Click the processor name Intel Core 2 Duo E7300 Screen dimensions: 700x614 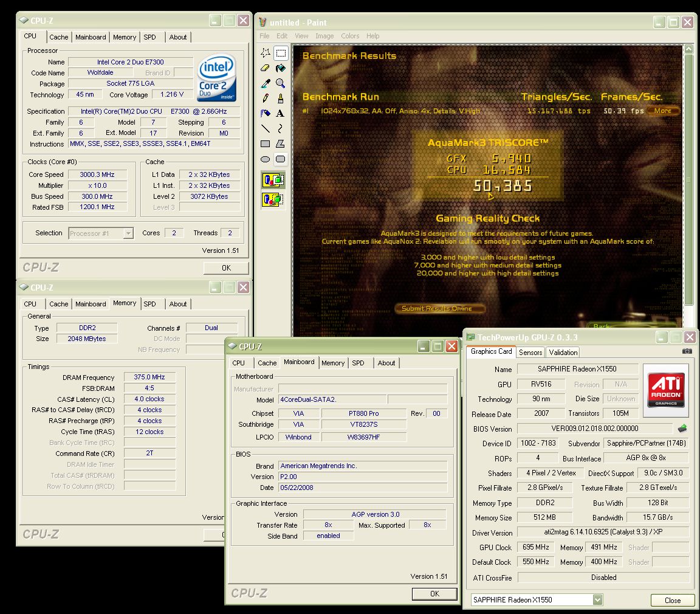click(131, 62)
